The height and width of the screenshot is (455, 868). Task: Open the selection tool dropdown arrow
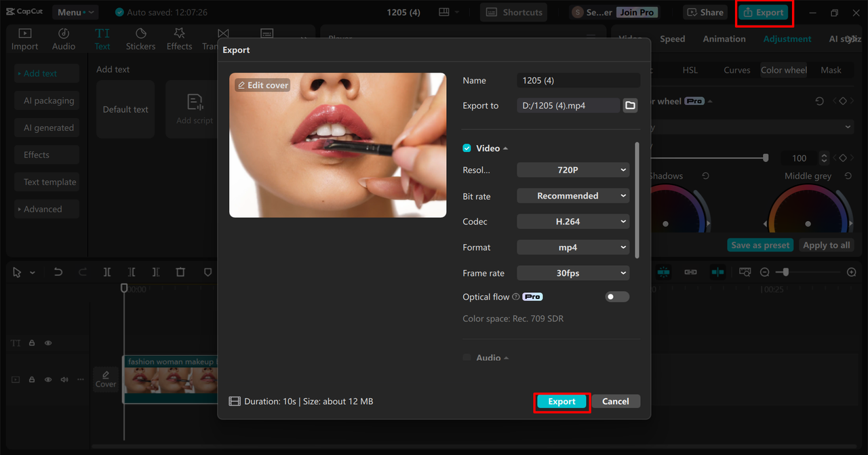click(x=33, y=273)
